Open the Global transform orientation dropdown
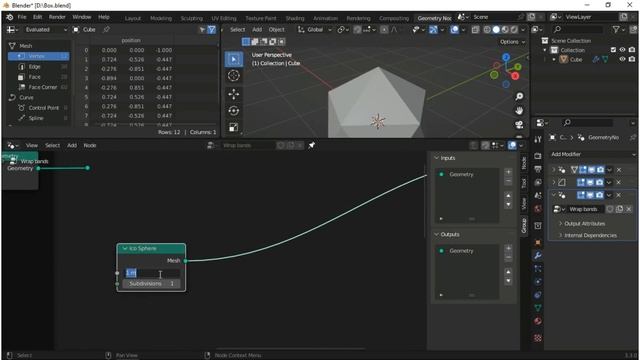 [x=314, y=29]
